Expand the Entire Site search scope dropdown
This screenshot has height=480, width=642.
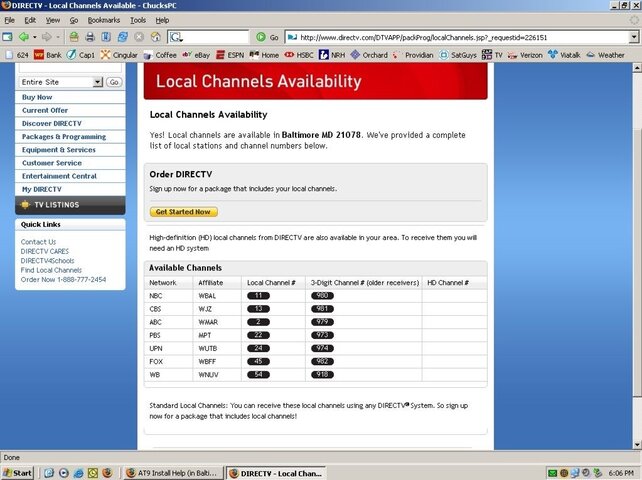point(97,82)
